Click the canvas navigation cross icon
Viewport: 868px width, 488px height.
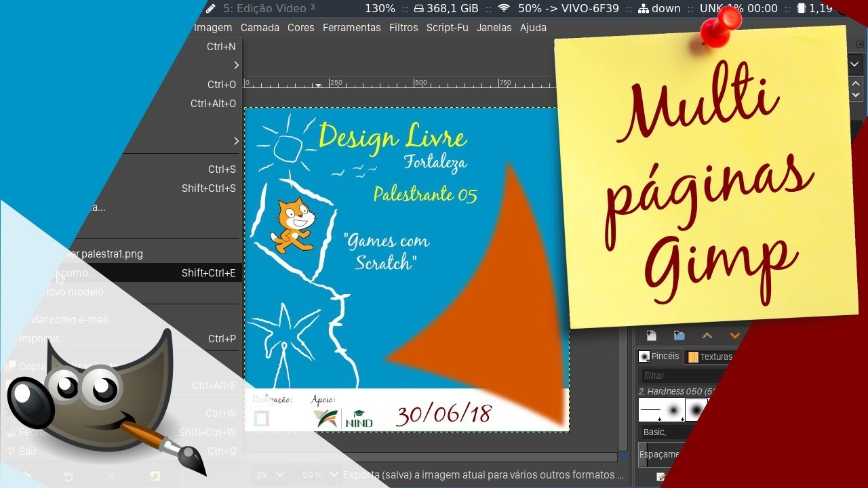coord(623,458)
